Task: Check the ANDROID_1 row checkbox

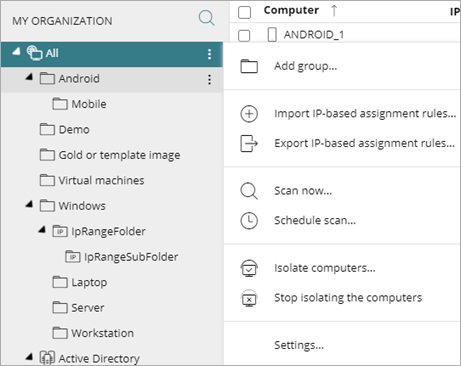Action: point(244,35)
